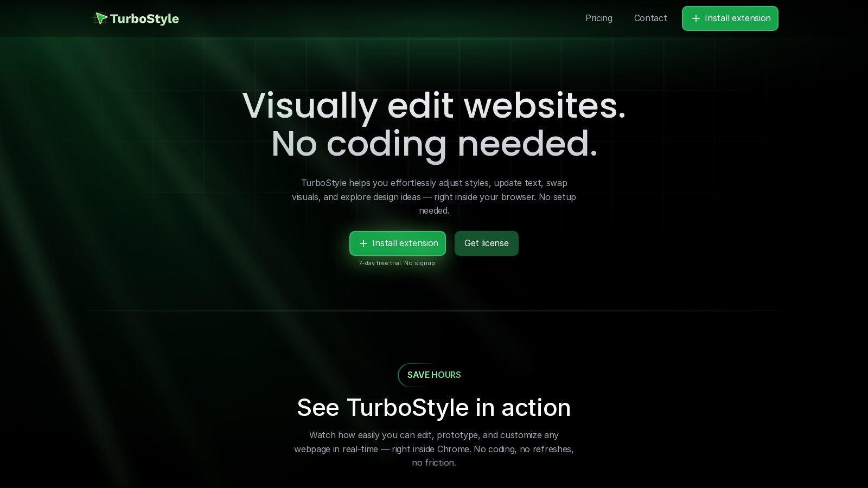
Task: Click the plus icon on the header Install extension button
Action: (x=696, y=18)
